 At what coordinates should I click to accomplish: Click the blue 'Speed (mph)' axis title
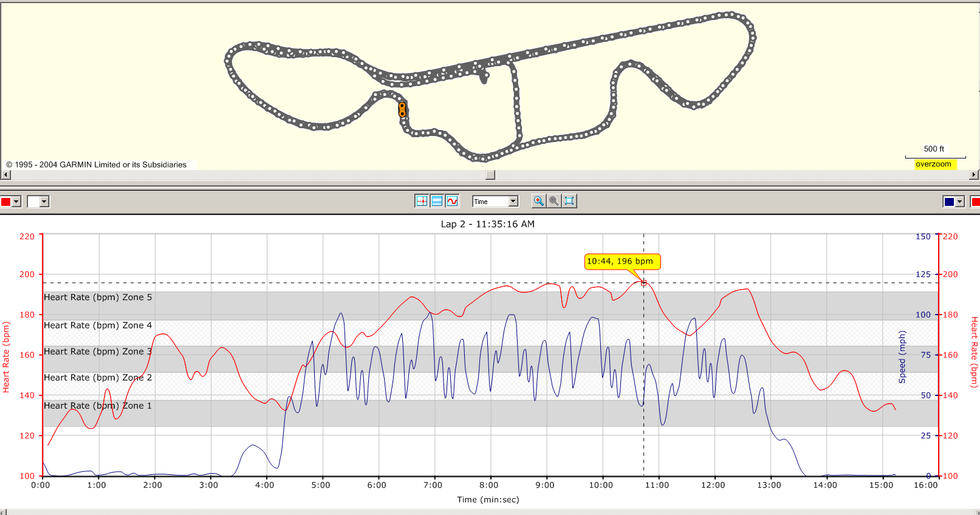[x=902, y=357]
